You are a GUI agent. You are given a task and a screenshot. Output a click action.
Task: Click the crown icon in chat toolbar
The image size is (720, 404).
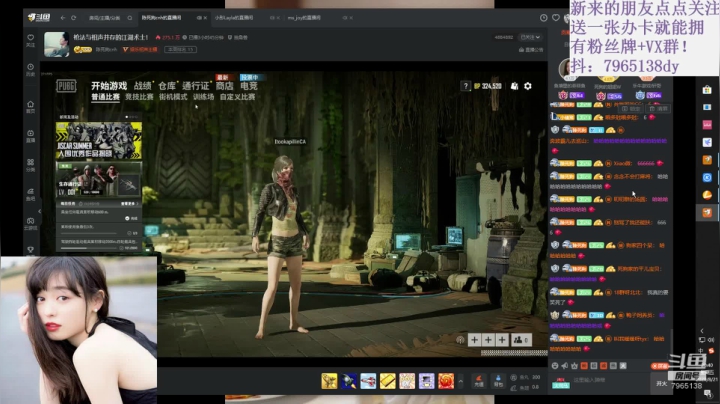(574, 366)
